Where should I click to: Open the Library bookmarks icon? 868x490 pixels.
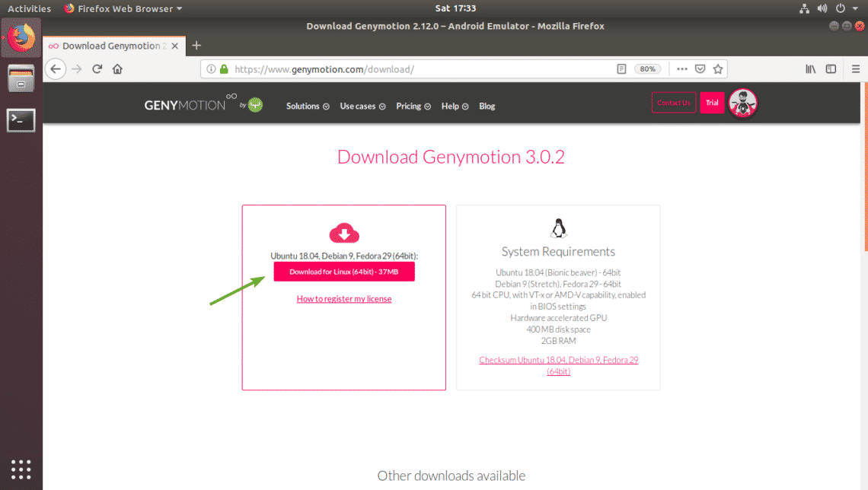(811, 68)
